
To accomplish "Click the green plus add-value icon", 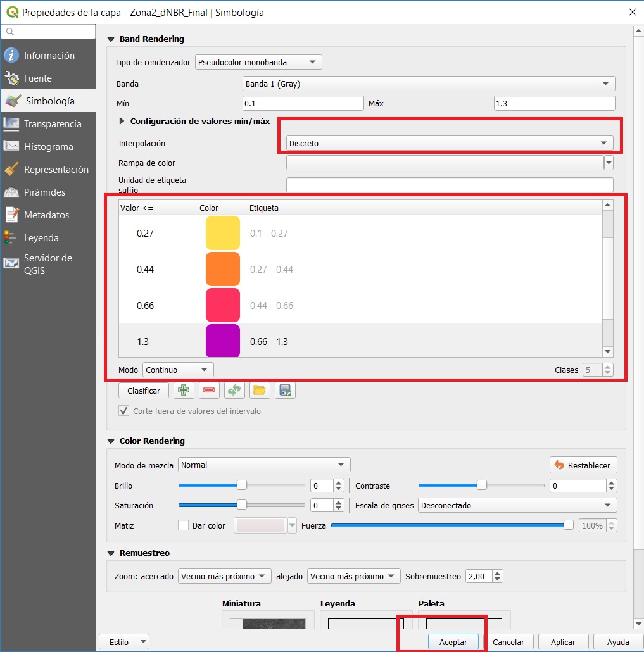I will (184, 391).
